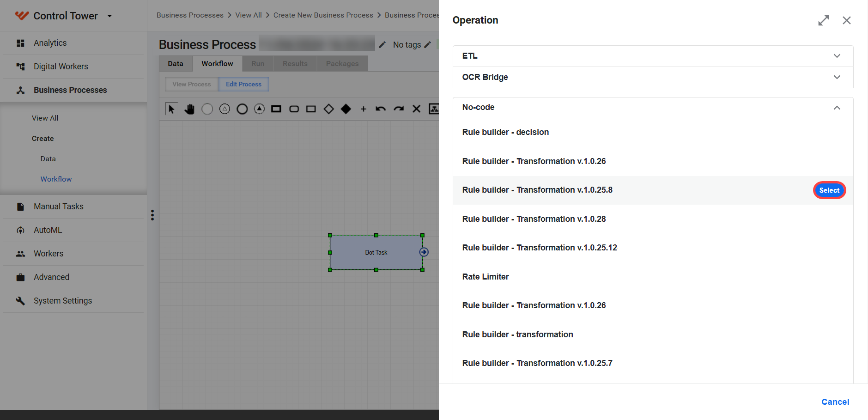
Task: Choose Rule builder - Transformation v.1.0.28
Action: [x=653, y=219]
